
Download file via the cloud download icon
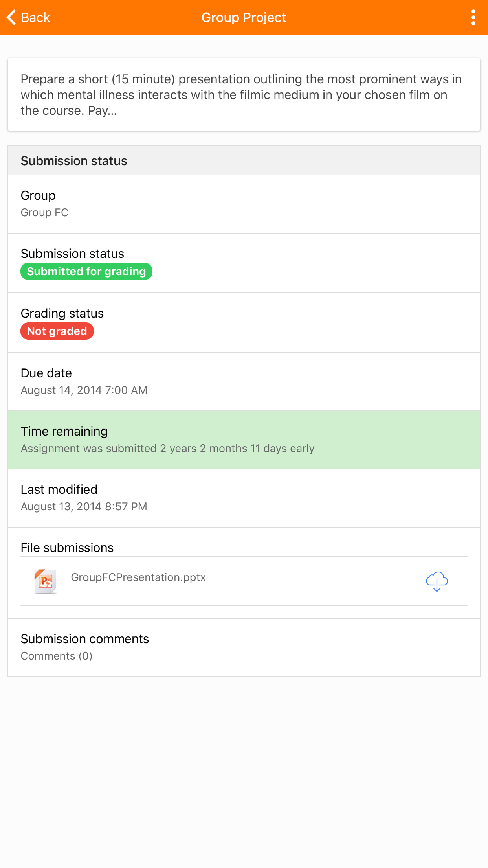point(437,581)
